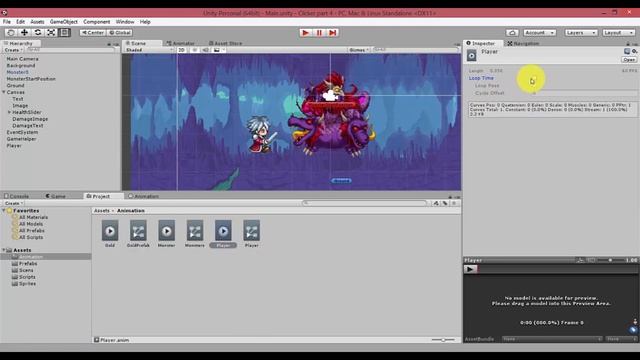This screenshot has height=360, width=640.
Task: Click the Project search field
Action: tap(364, 203)
